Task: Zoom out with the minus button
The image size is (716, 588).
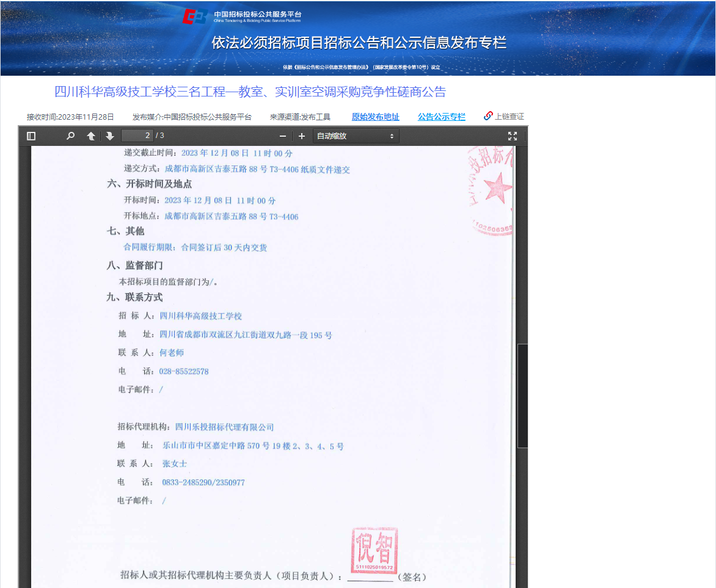Action: (x=283, y=136)
